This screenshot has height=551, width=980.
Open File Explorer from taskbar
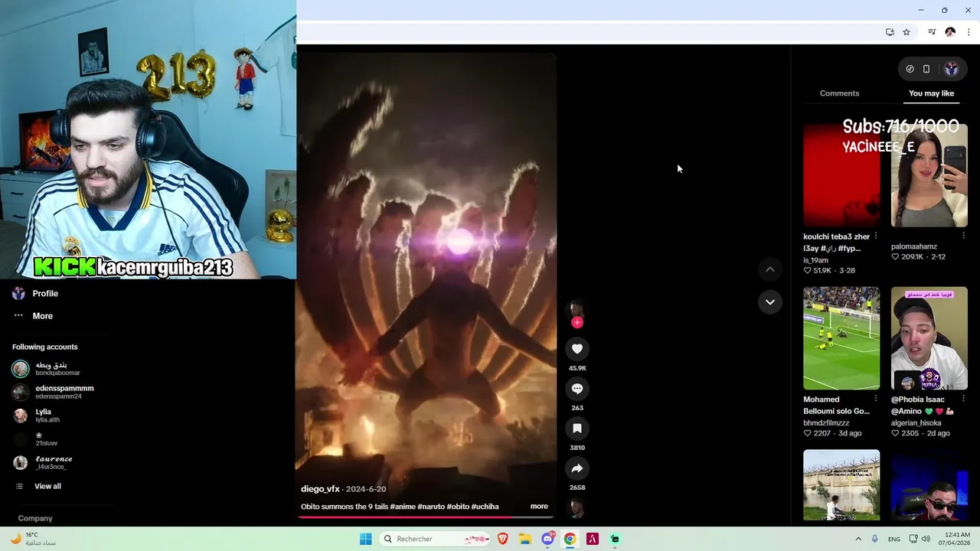525,539
